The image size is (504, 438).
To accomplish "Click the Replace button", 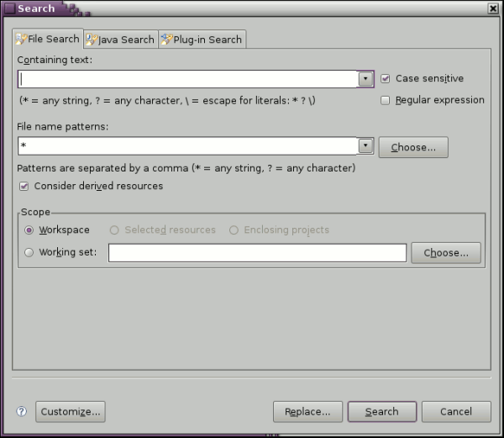I will click(307, 412).
